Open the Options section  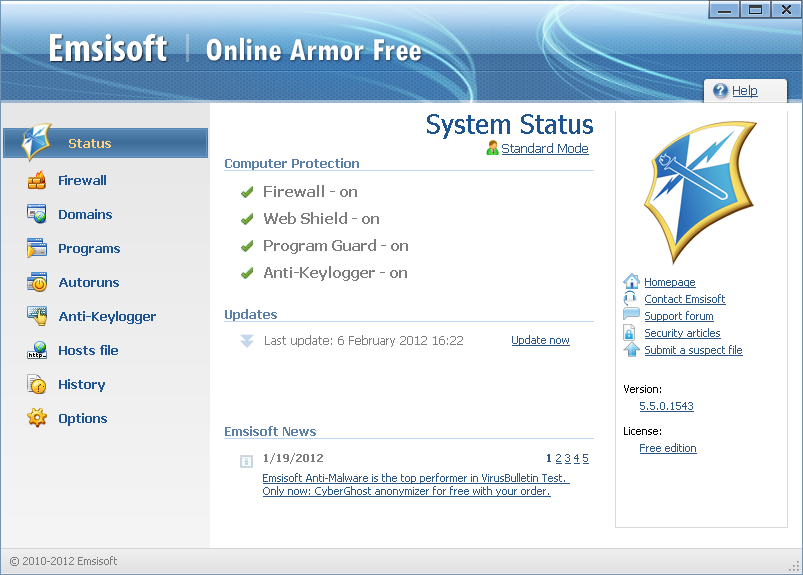(82, 418)
